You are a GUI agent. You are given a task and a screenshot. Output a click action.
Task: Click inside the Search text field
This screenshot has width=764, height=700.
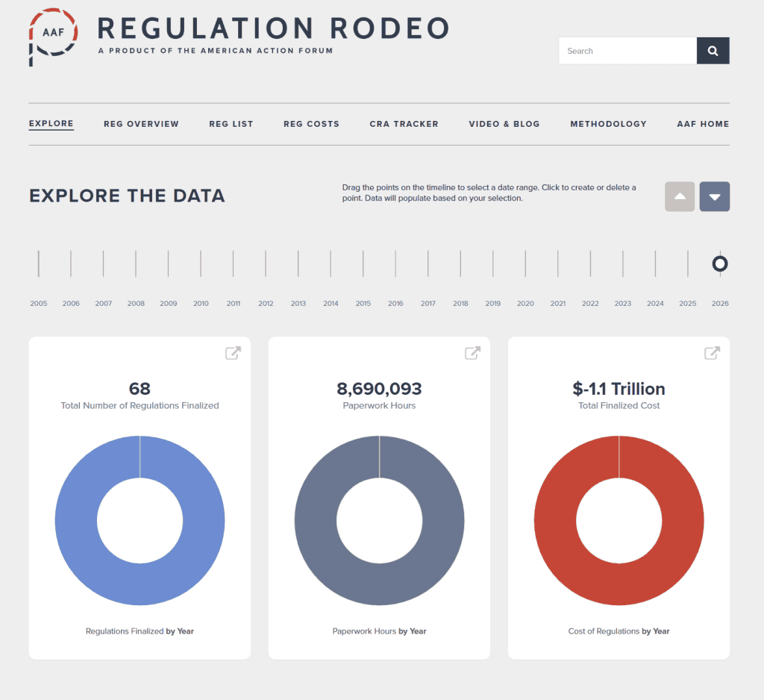[x=627, y=51]
